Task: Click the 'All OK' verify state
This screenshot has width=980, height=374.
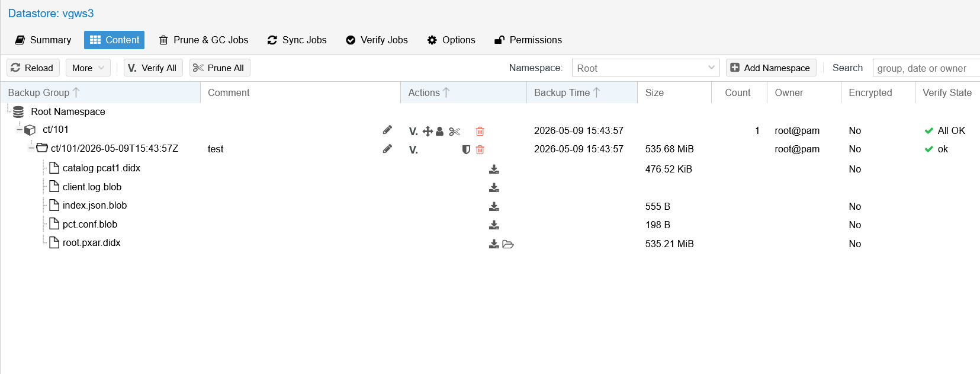Action: pos(945,130)
